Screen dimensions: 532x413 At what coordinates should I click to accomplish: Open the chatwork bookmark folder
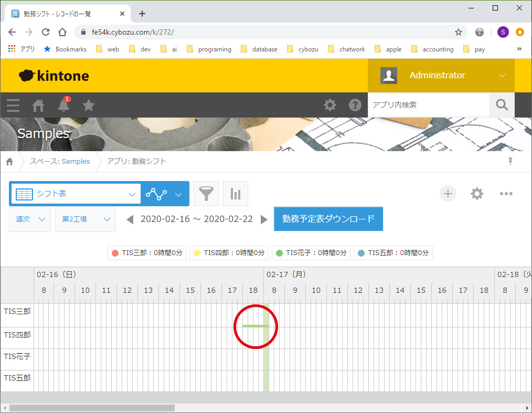(x=346, y=49)
